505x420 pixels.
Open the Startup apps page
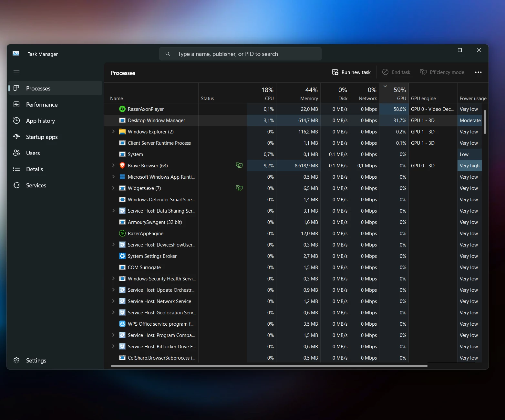click(55, 137)
